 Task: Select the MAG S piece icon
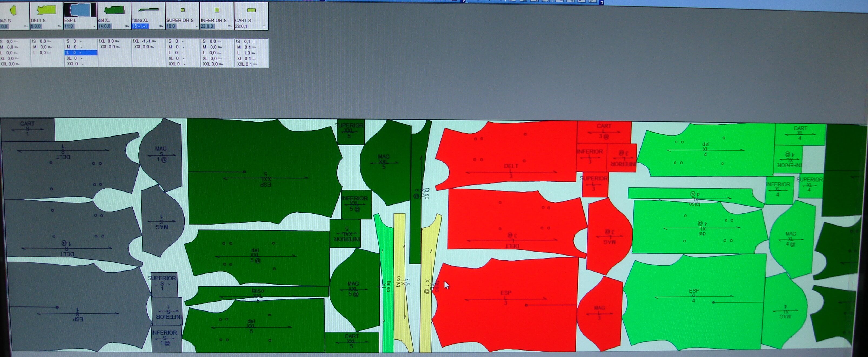click(x=14, y=11)
